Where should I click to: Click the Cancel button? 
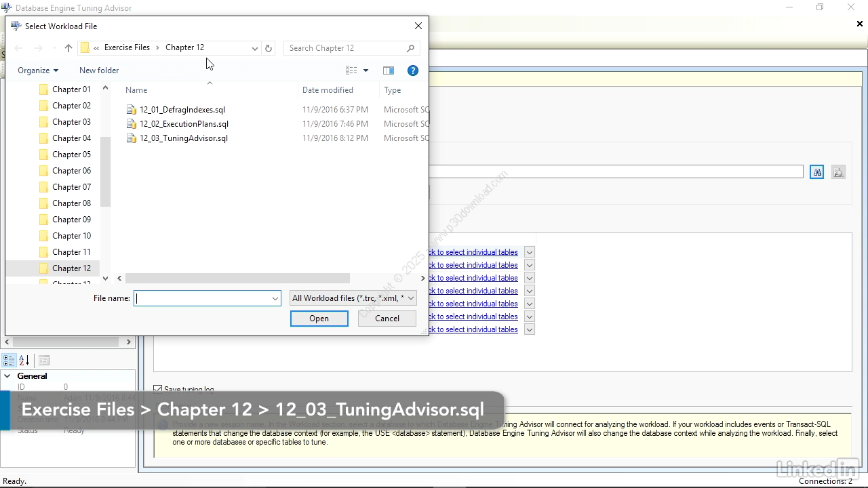coord(387,319)
